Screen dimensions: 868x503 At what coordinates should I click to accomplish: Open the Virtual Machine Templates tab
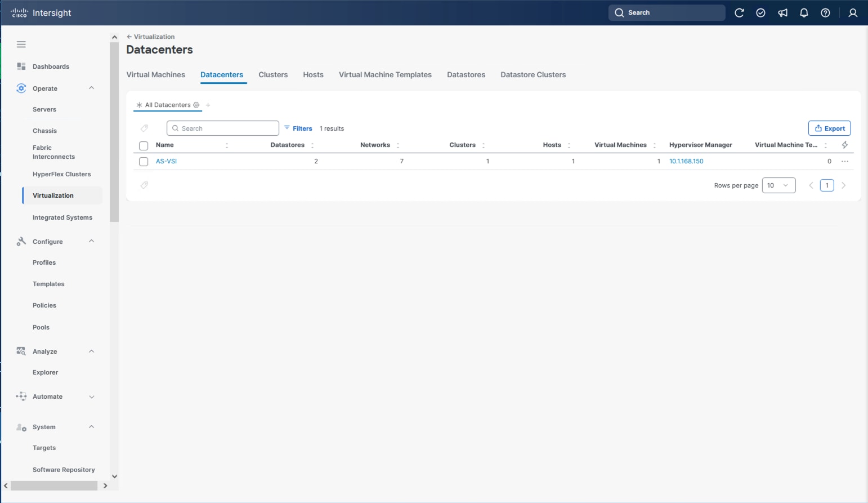tap(385, 74)
